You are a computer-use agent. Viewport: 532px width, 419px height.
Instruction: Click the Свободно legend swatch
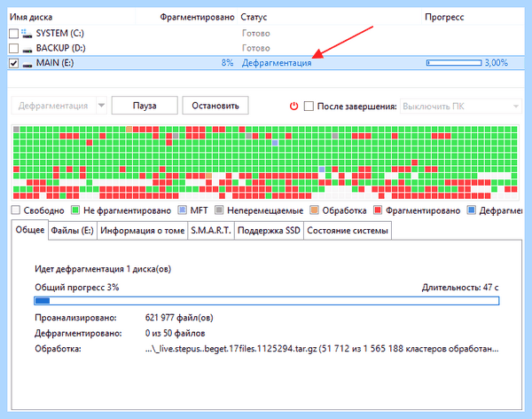tap(16, 210)
